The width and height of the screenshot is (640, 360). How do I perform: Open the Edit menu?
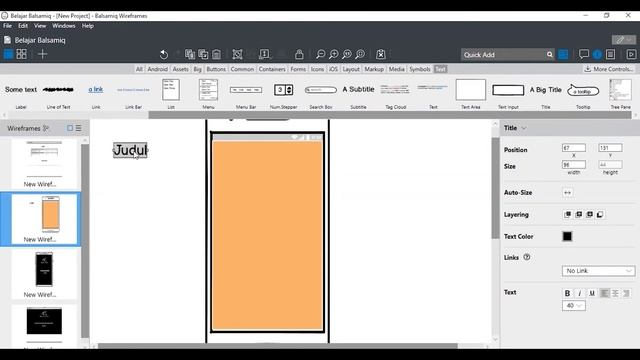coord(23,26)
